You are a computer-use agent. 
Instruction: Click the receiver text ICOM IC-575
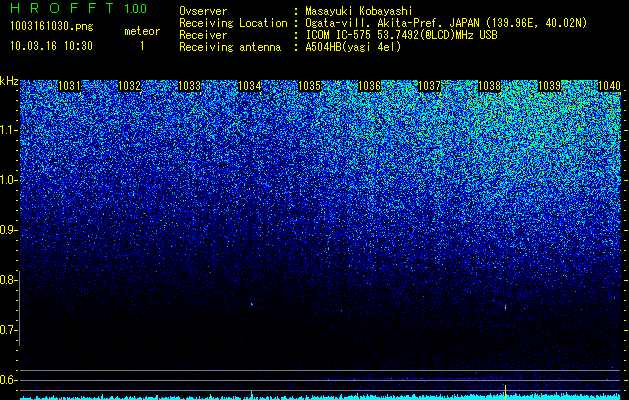tap(340, 35)
